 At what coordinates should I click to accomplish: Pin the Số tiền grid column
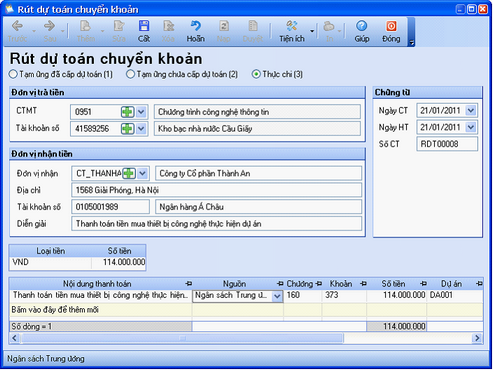pyautogui.click(x=423, y=284)
